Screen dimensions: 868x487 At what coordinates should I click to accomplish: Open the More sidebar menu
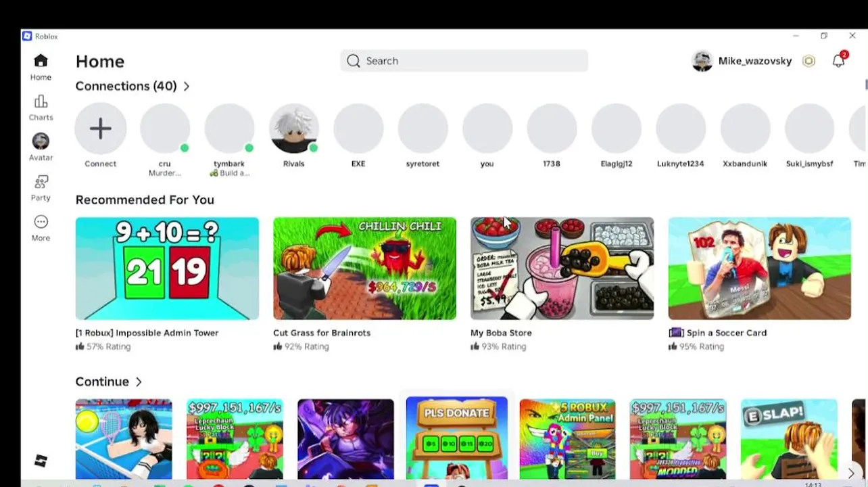point(41,222)
